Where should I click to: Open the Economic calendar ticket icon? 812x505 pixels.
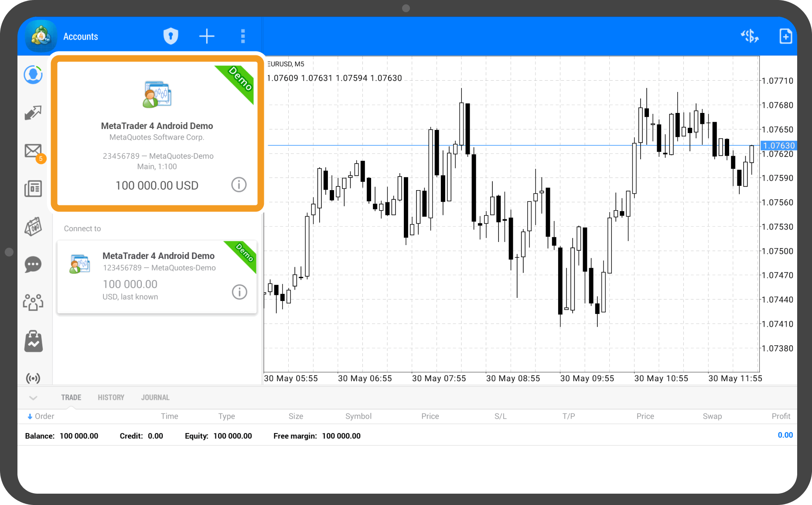[x=33, y=227]
